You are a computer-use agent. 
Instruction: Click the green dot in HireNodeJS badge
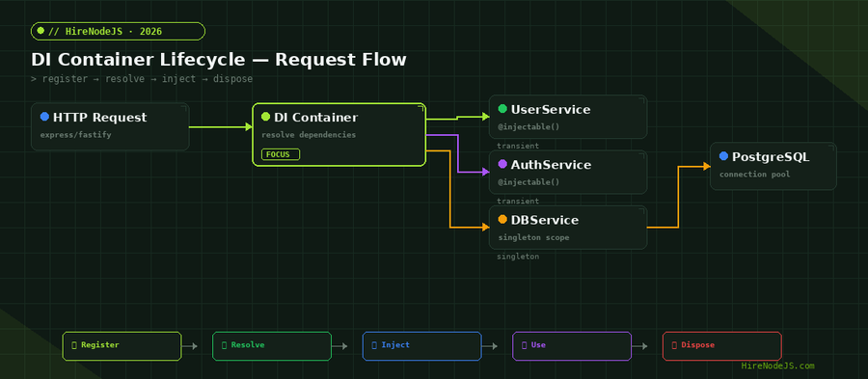(41, 31)
